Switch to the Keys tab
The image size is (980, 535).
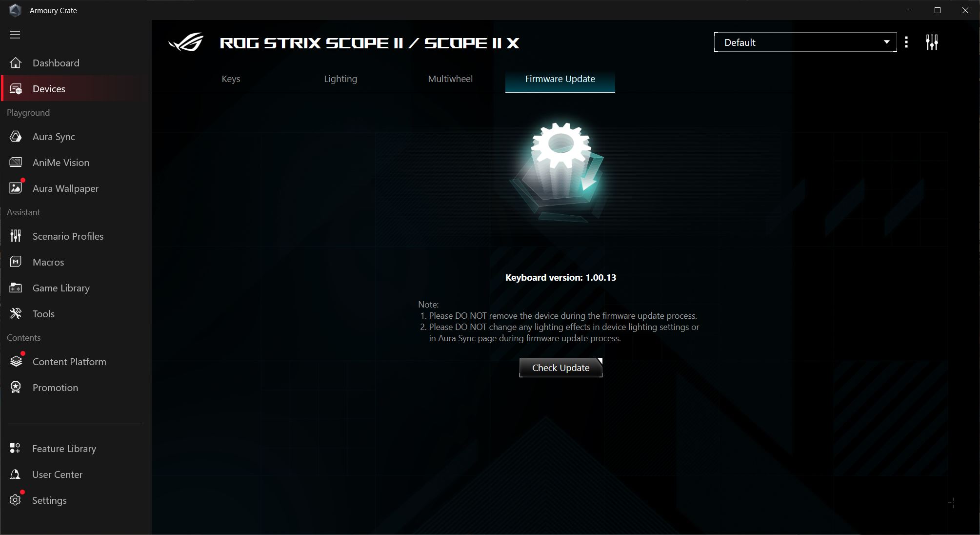(231, 79)
